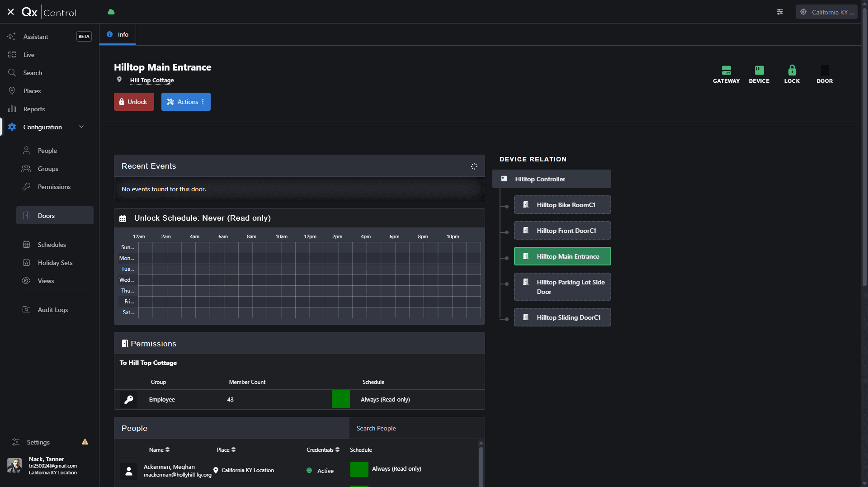This screenshot has height=487, width=868.
Task: Open the filter sliders icon in top bar
Action: point(780,12)
